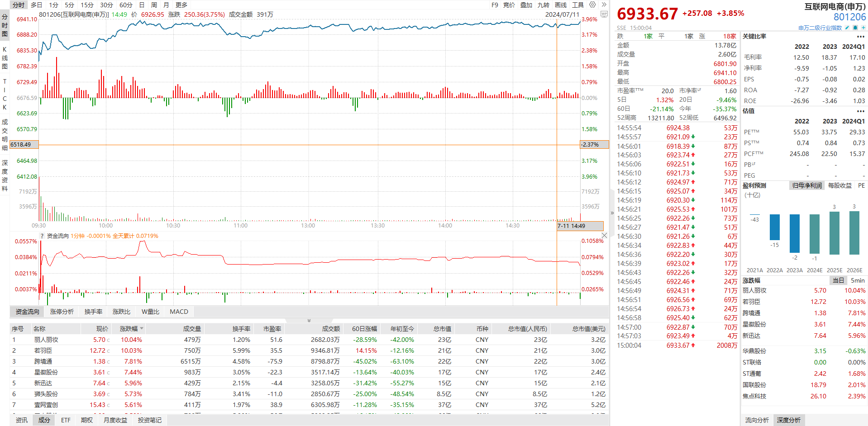Click the 申万二级行业指数 link
868x426 pixels.
click(820, 28)
